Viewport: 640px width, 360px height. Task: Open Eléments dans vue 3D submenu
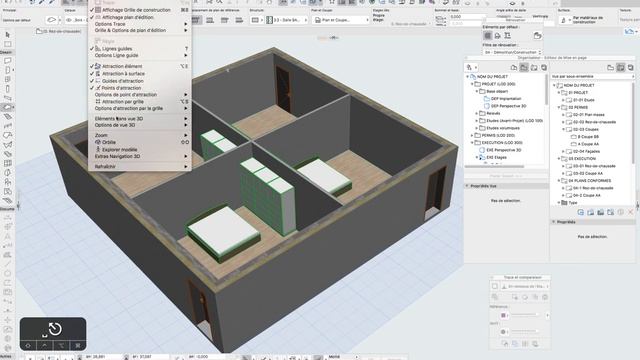[140, 119]
